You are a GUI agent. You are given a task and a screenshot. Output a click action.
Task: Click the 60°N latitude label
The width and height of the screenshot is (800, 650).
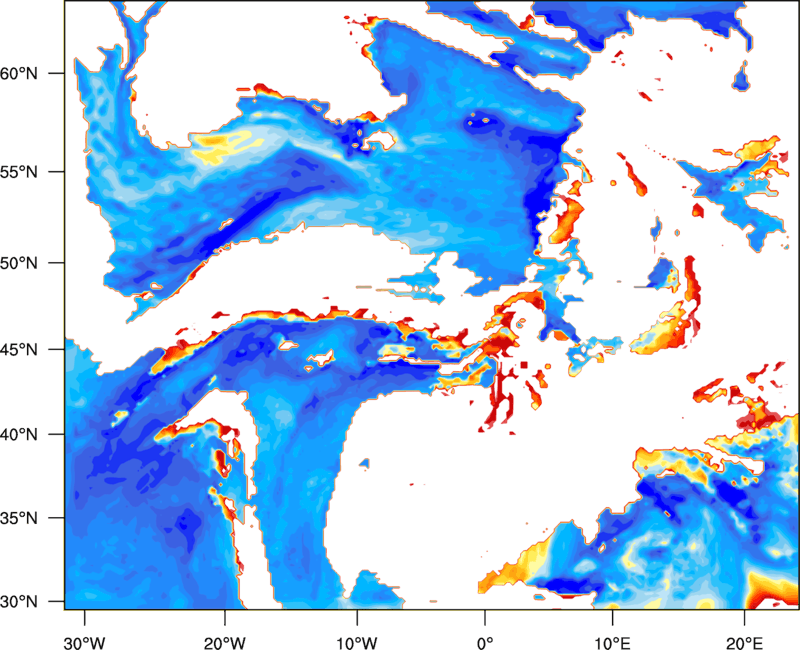click(x=19, y=73)
